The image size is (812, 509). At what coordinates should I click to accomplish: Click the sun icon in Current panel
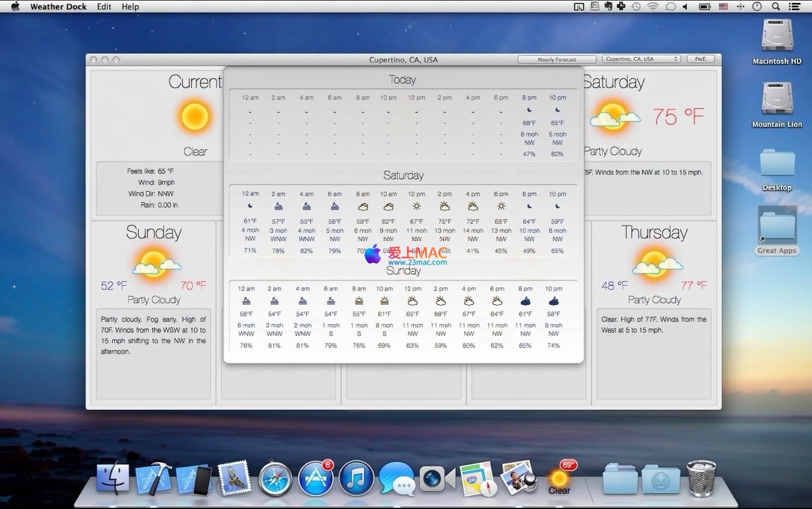195,116
